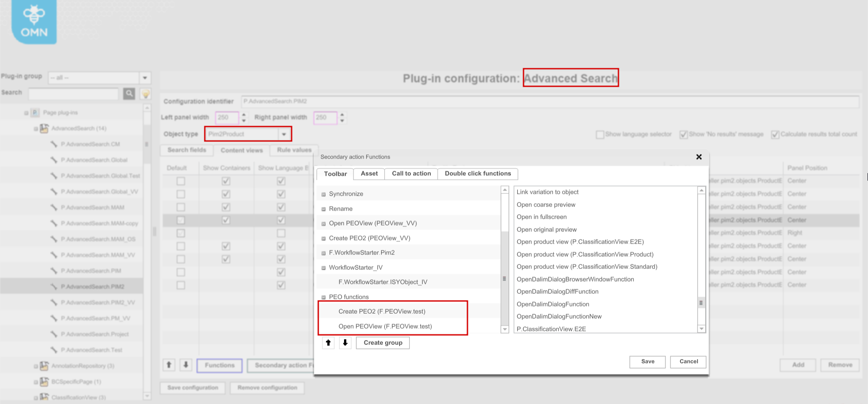Uncheck Show Language in first table row
The width and height of the screenshot is (868, 404).
pyautogui.click(x=281, y=181)
